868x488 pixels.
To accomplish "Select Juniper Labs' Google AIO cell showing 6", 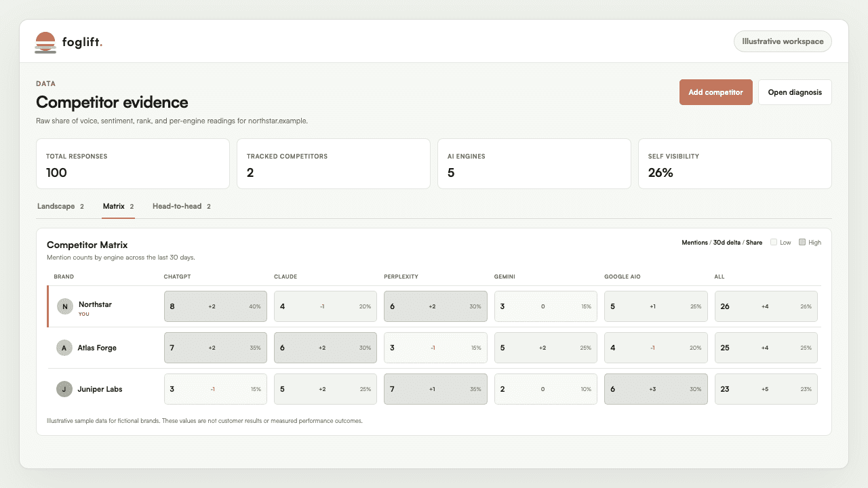I will pos(656,389).
